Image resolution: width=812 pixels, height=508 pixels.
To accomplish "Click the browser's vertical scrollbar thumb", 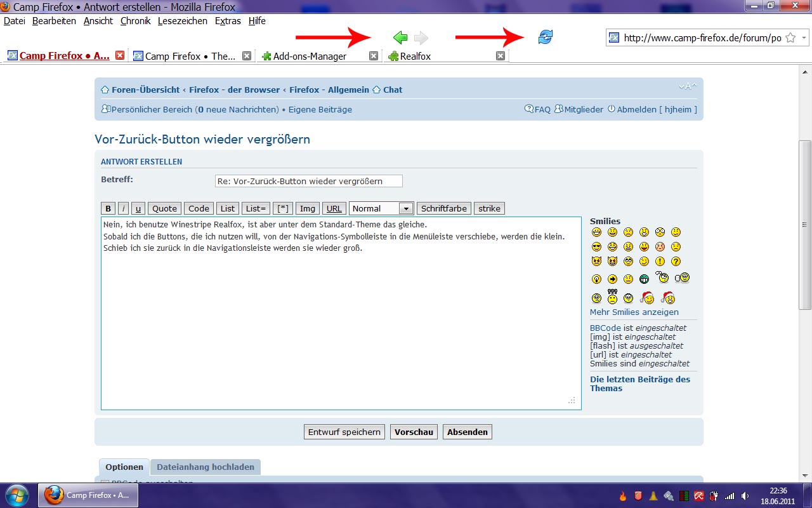I will point(804,224).
